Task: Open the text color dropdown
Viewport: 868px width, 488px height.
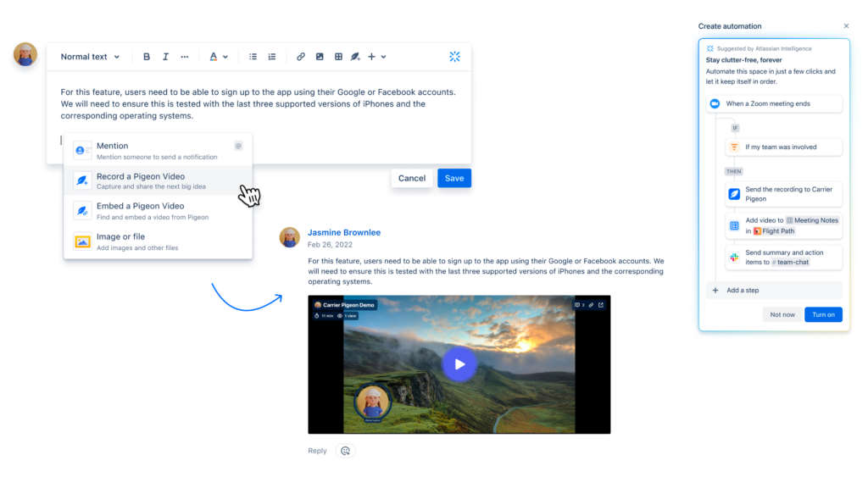Action: click(219, 57)
